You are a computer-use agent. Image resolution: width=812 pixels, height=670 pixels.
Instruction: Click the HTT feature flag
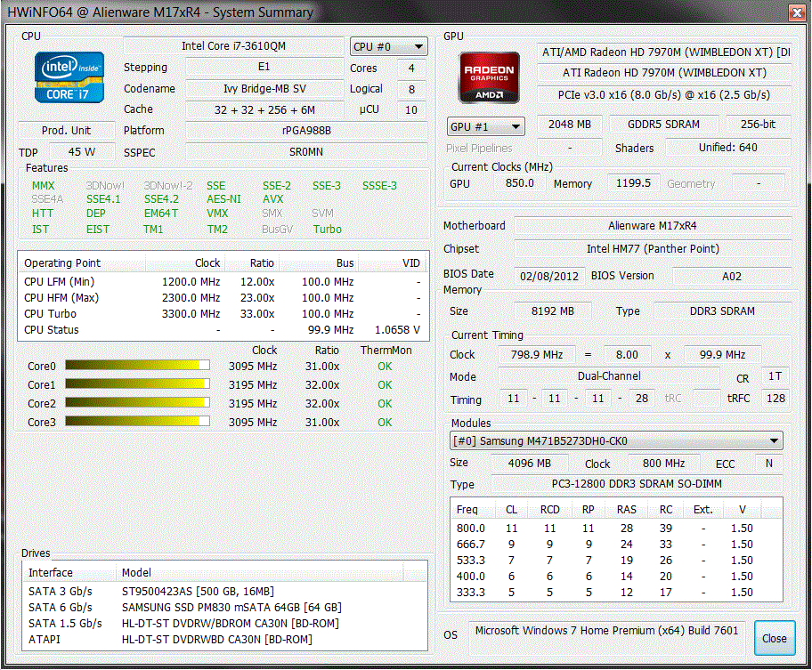pos(43,214)
